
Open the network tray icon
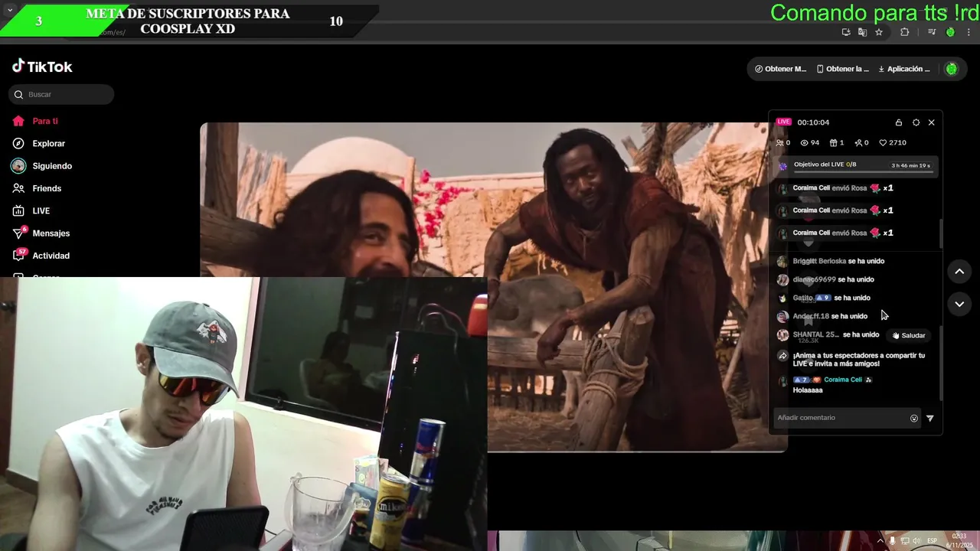[904, 540]
